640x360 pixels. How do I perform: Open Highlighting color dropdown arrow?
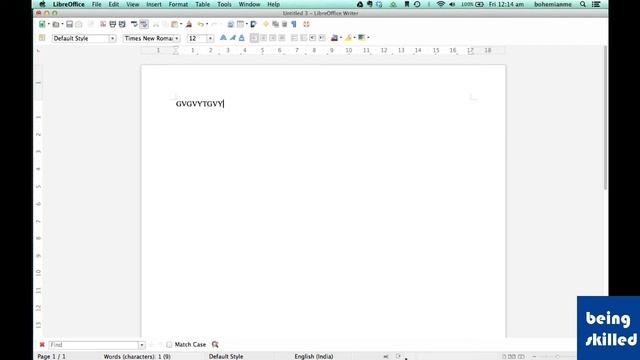pyautogui.click(x=354, y=38)
